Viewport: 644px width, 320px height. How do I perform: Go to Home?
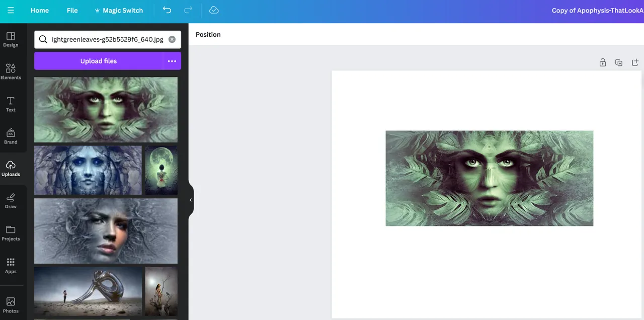pyautogui.click(x=40, y=10)
